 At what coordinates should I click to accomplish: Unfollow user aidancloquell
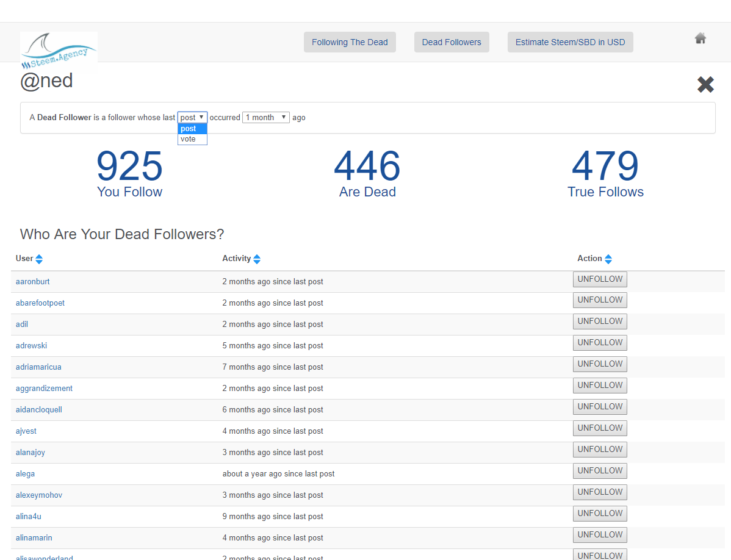[x=600, y=407]
